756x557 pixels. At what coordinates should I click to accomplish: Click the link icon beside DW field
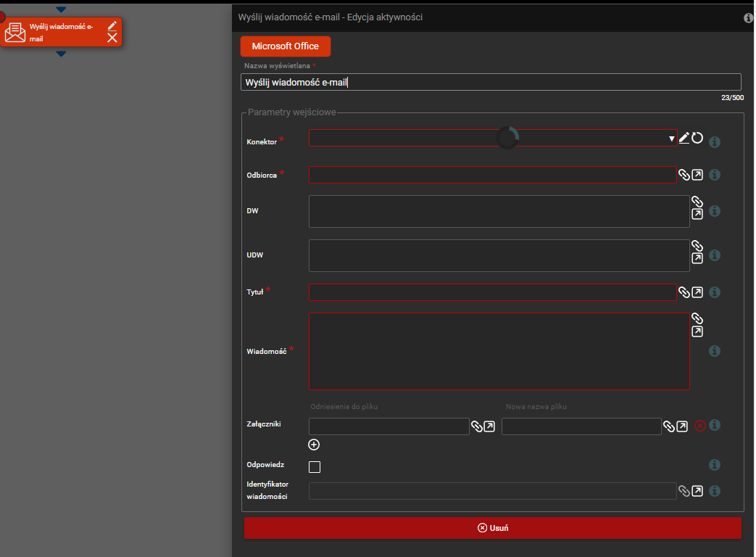[x=697, y=202]
